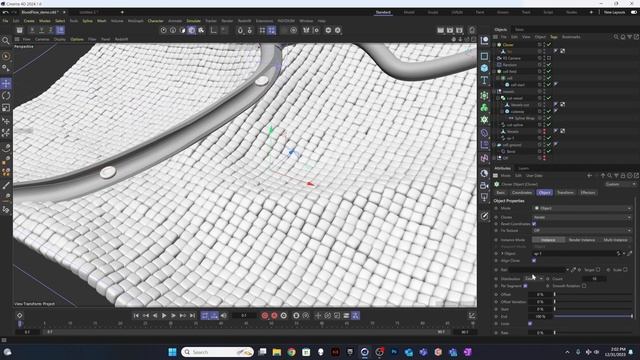Open the Mode dropdown showing Object

pyautogui.click(x=582, y=208)
